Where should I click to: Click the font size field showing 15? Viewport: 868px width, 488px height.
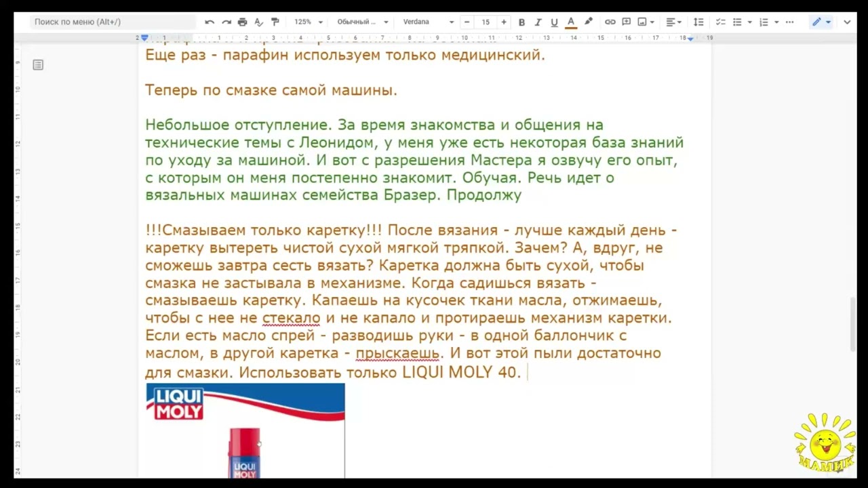[486, 22]
